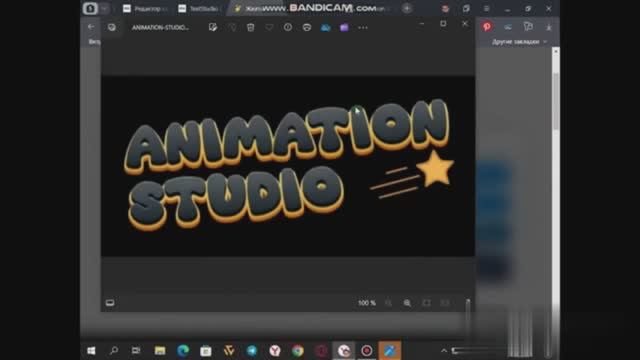Switch to the TextStudio browser tab
640x360 pixels.
point(200,9)
